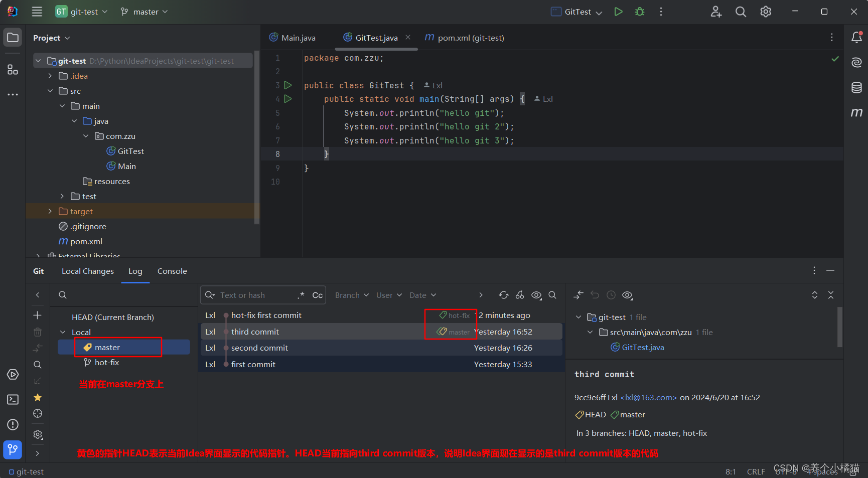Collapse the src folder
Viewport: 868px width, 478px height.
tap(50, 91)
